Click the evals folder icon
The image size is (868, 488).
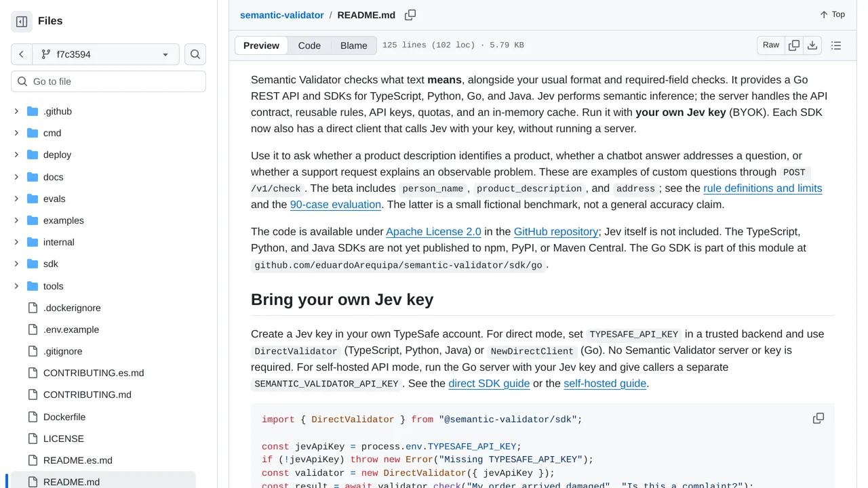(x=33, y=199)
